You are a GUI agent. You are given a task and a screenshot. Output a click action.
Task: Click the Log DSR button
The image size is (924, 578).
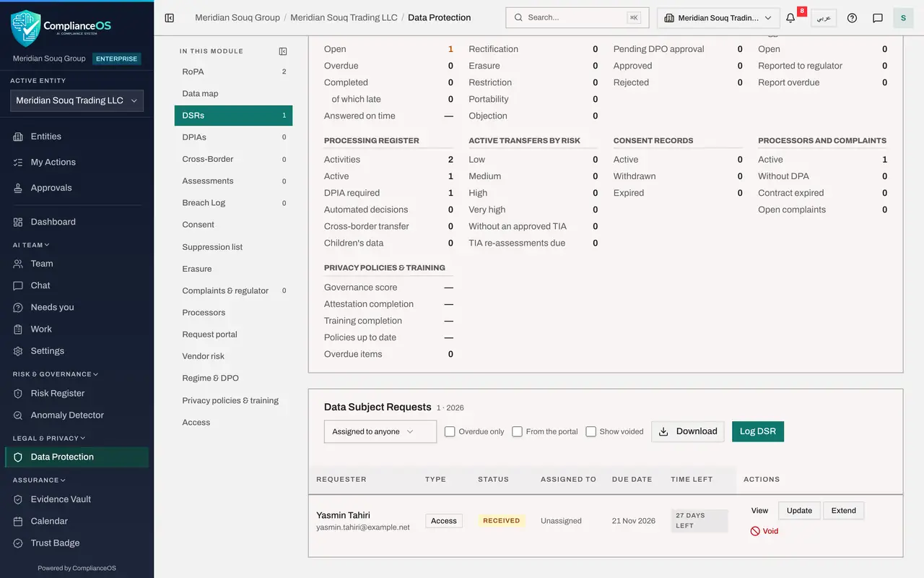pyautogui.click(x=758, y=431)
